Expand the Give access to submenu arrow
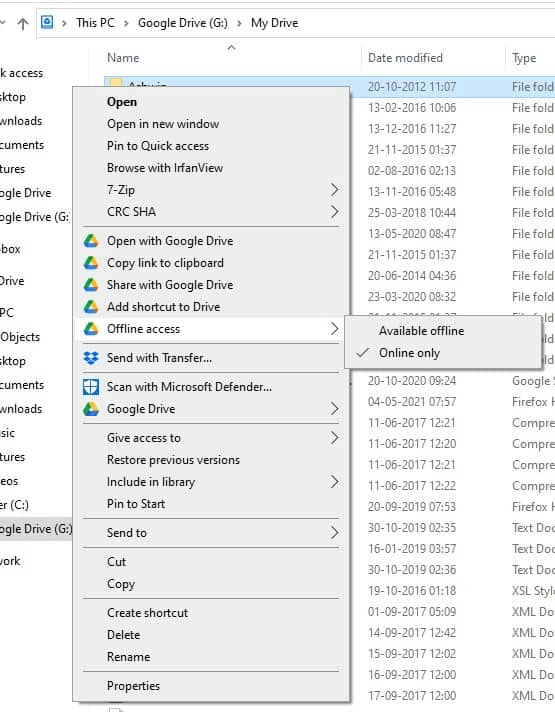This screenshot has height=712, width=555. pyautogui.click(x=334, y=438)
